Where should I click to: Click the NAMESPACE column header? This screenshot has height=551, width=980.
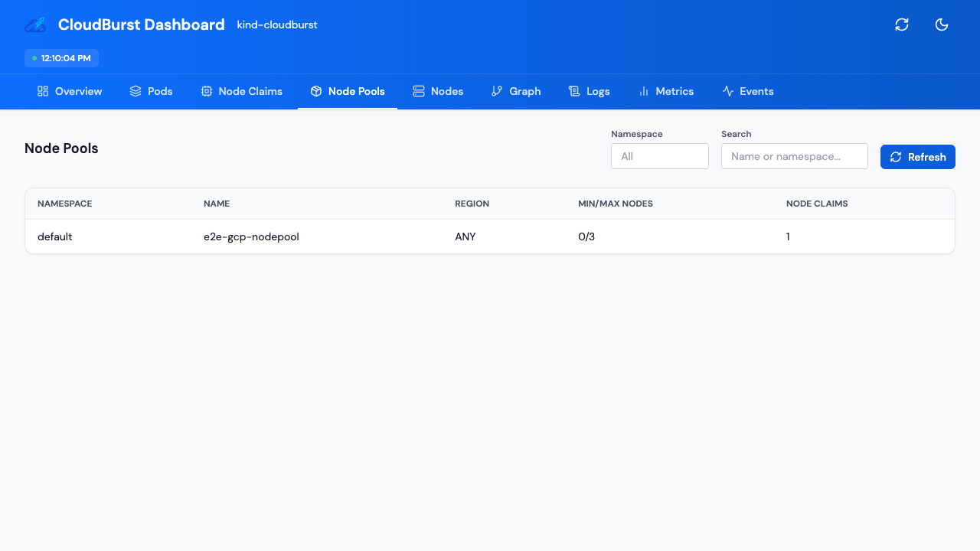[65, 204]
